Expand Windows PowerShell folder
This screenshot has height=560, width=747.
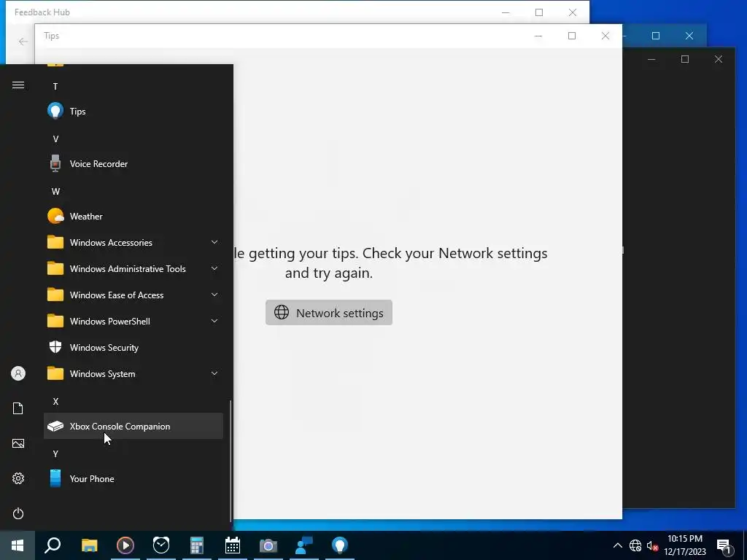[133, 322]
